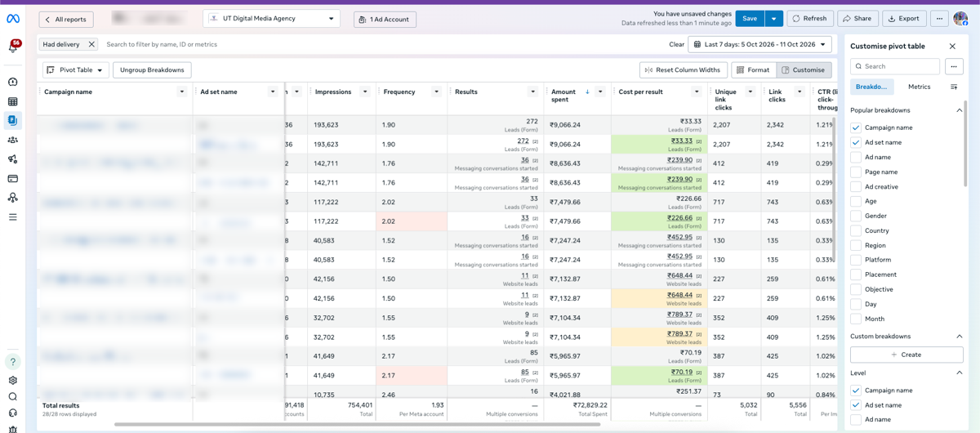
Task: Check the Gender breakdown
Action: pos(855,216)
